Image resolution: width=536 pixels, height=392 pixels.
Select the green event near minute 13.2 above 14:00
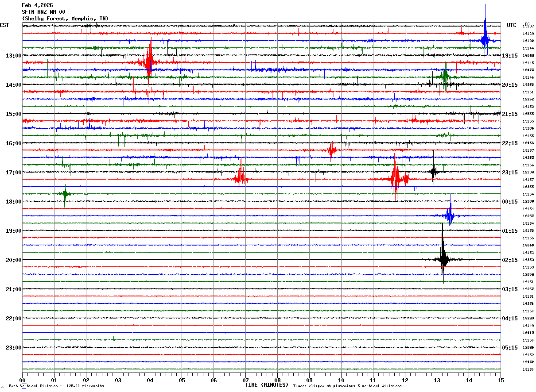coord(445,77)
